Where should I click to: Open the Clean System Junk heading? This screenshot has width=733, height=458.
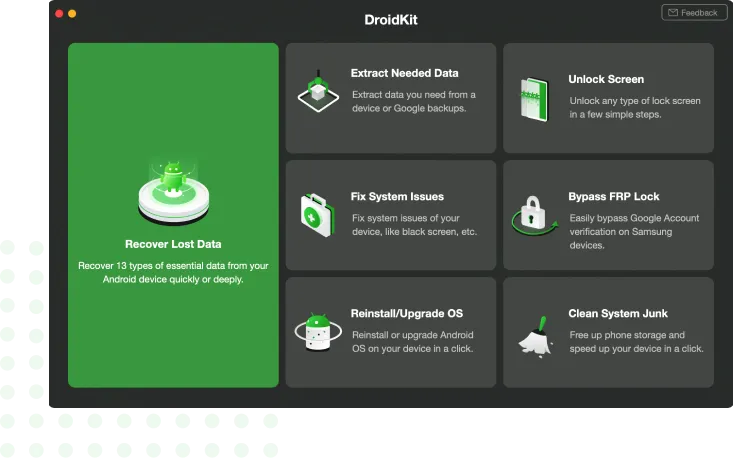617,314
